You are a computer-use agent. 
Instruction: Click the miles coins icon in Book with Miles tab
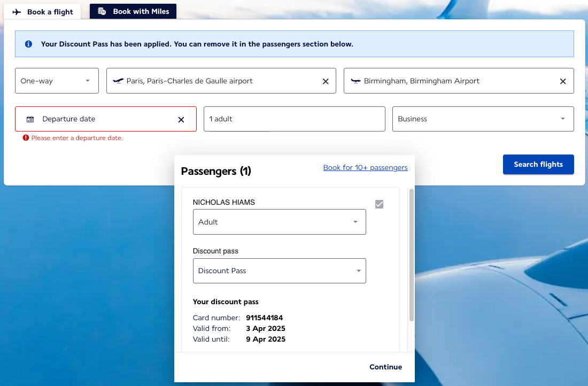click(x=102, y=11)
